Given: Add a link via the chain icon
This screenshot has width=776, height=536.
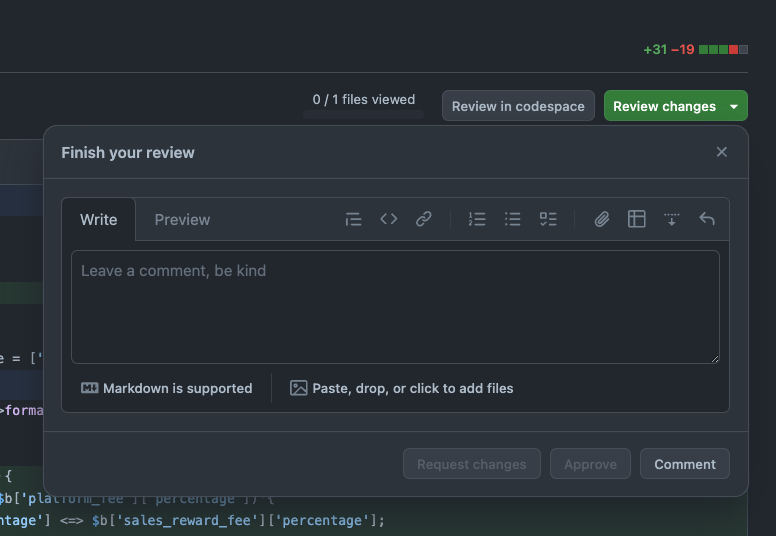Looking at the screenshot, I should pos(424,219).
